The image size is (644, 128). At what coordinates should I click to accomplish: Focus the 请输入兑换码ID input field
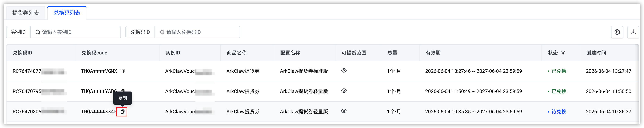[x=197, y=32]
